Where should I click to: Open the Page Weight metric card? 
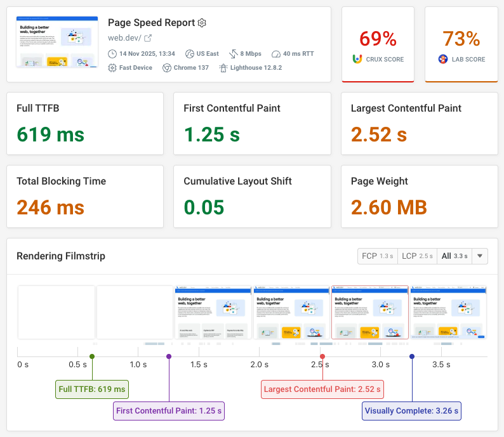420,197
